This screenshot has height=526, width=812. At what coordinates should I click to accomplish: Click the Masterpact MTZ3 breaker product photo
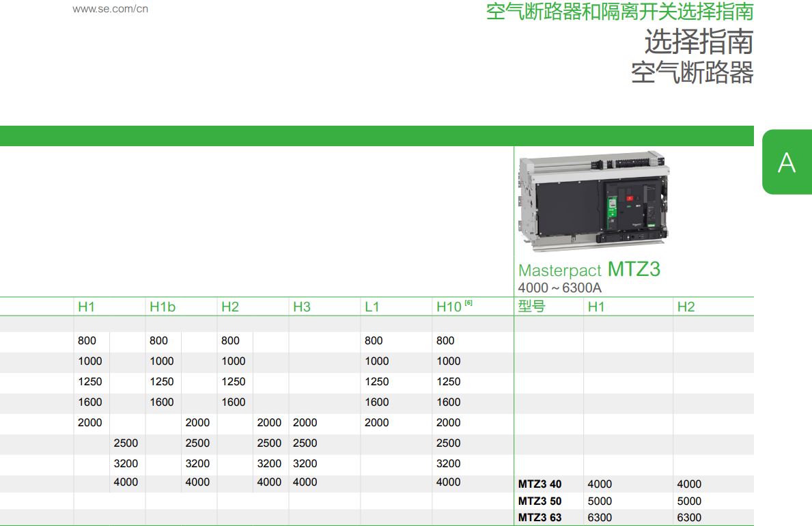pos(594,201)
